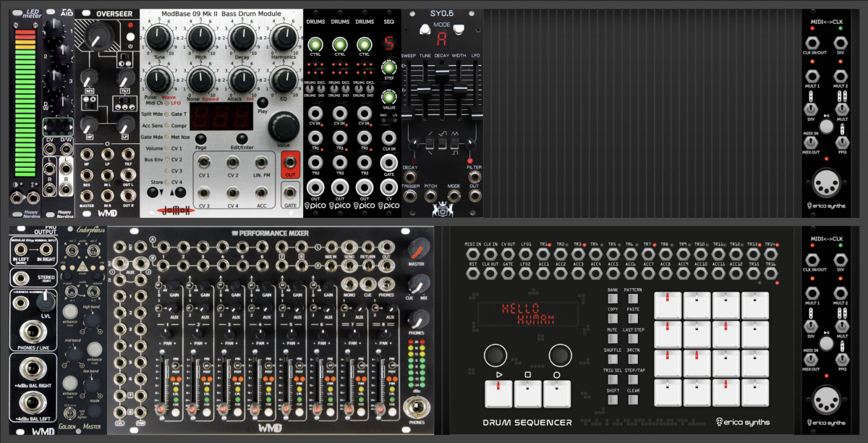Click the Overseer OUT L jack
Image resolution: width=868 pixels, height=443 pixels.
pos(127,174)
